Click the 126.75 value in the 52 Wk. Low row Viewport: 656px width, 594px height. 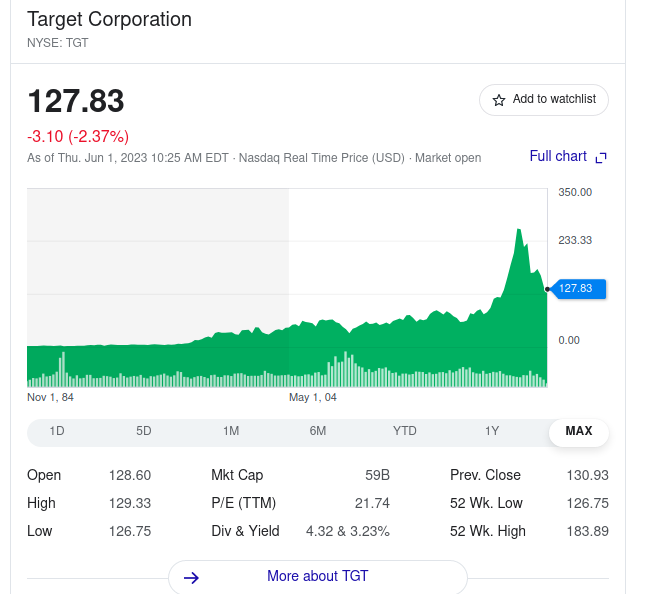click(587, 503)
